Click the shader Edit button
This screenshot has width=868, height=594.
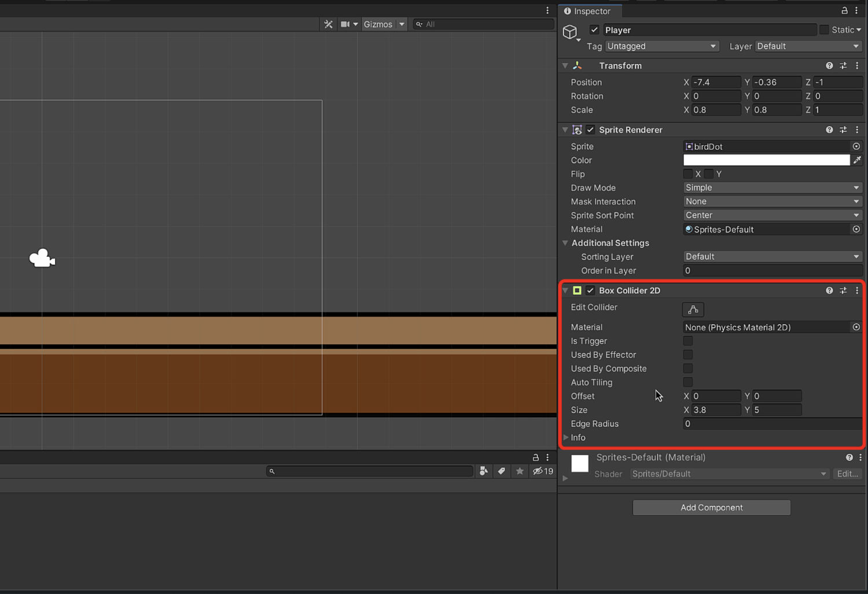847,474
